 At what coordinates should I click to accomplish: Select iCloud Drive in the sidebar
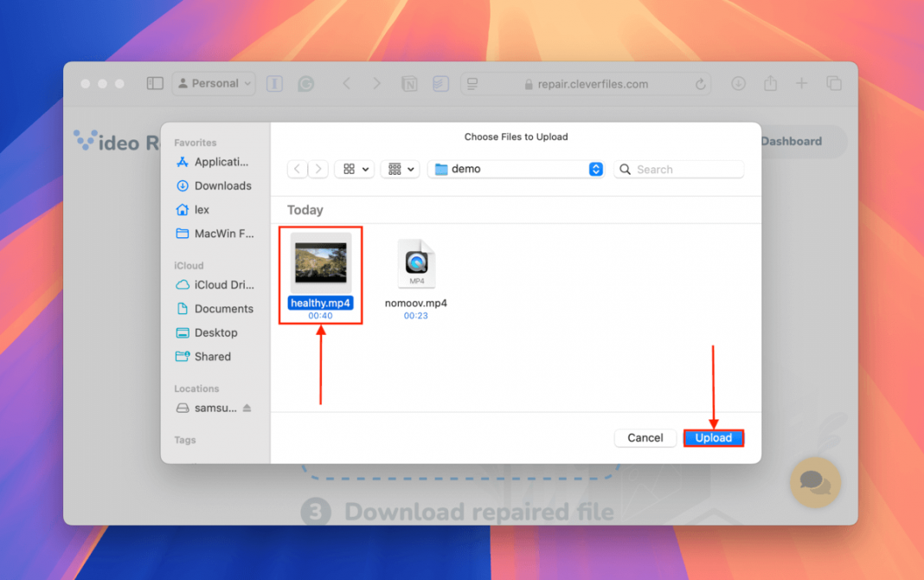pyautogui.click(x=222, y=285)
